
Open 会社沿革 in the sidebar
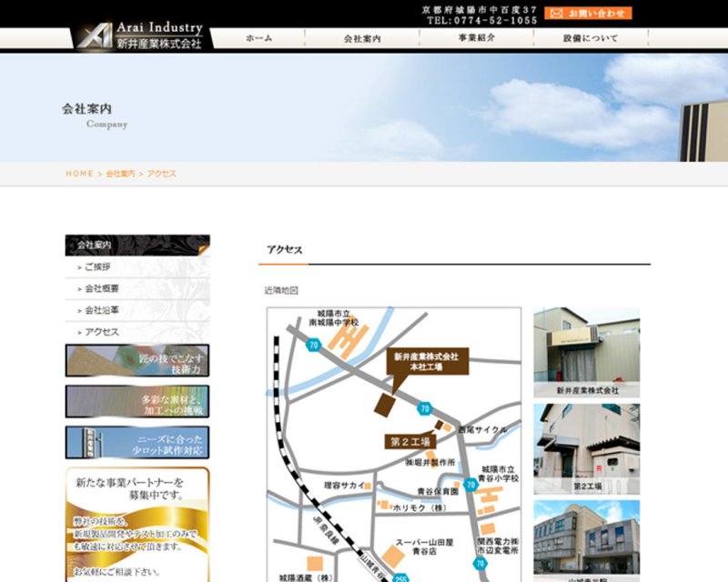102,311
